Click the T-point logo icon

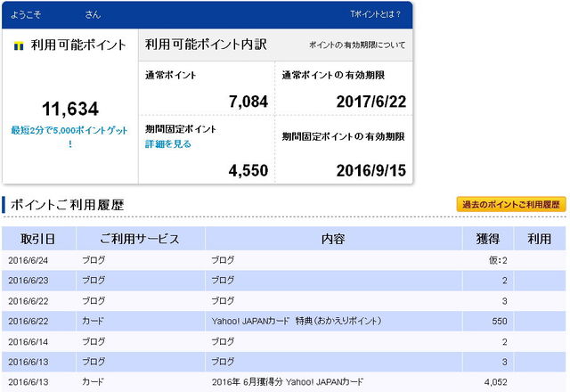[x=19, y=45]
